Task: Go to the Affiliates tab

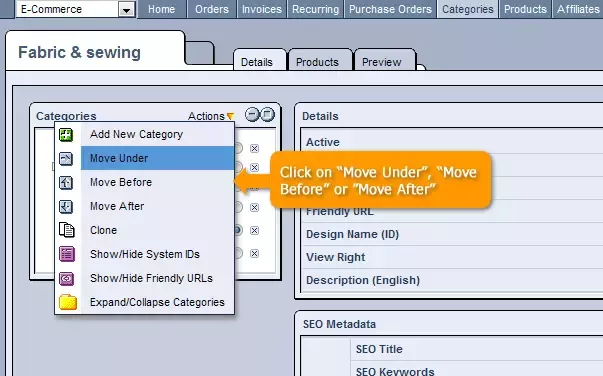Action: point(578,9)
